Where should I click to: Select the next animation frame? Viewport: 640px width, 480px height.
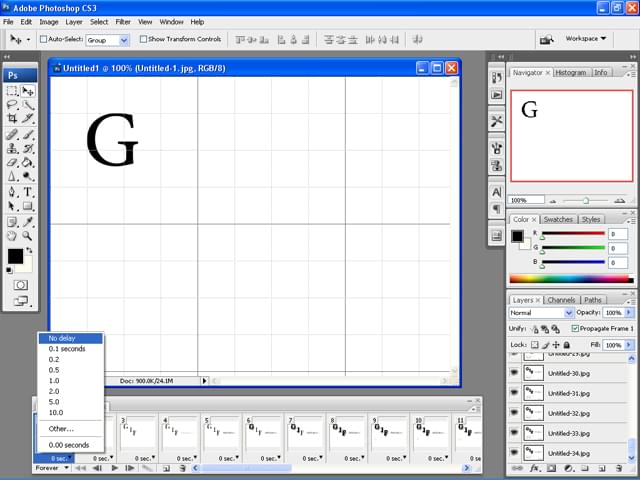[130, 468]
